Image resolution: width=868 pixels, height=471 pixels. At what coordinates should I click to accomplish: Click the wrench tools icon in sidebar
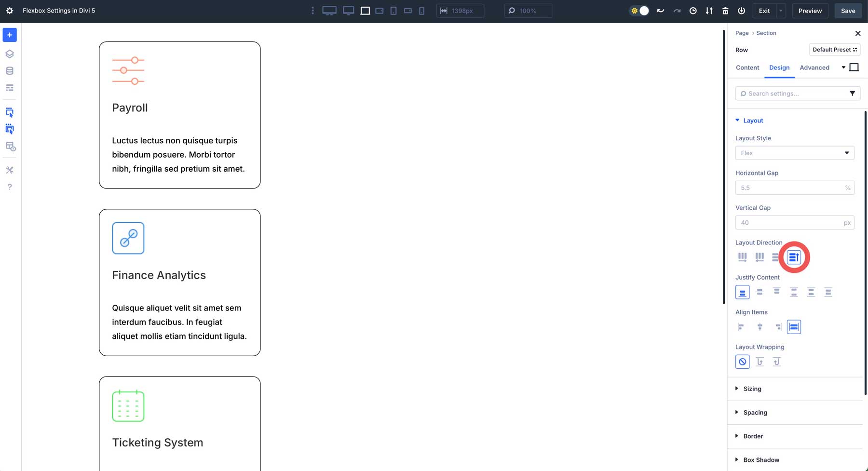pos(9,170)
